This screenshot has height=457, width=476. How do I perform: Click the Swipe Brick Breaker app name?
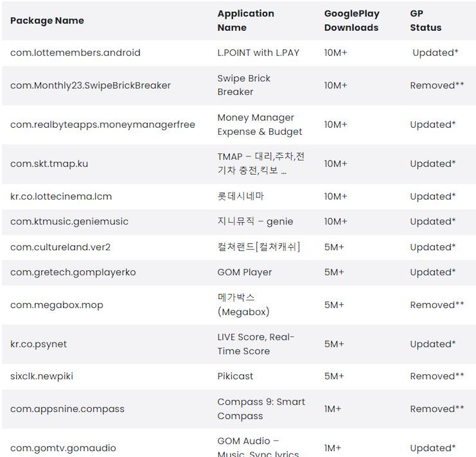(244, 85)
